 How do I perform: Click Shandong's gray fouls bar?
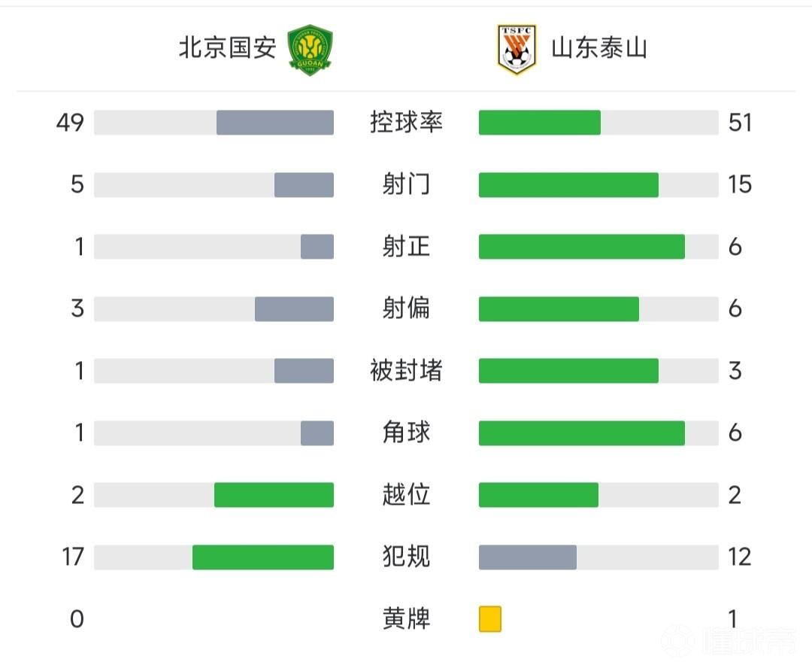pos(528,557)
